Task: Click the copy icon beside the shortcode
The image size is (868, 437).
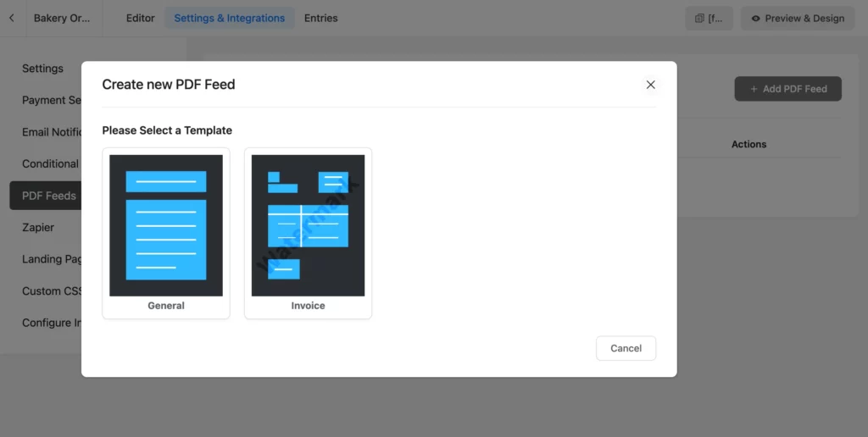Action: pos(699,19)
